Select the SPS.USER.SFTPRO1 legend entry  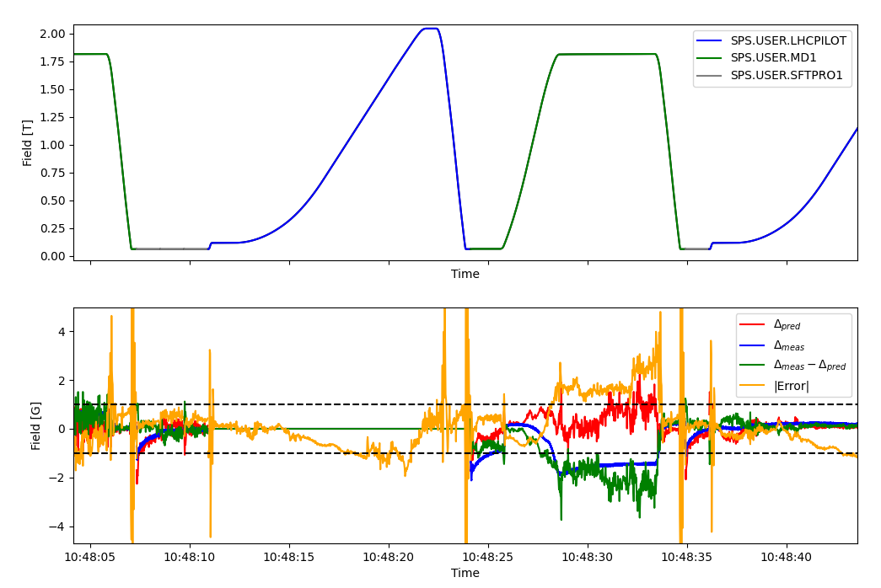(786, 75)
